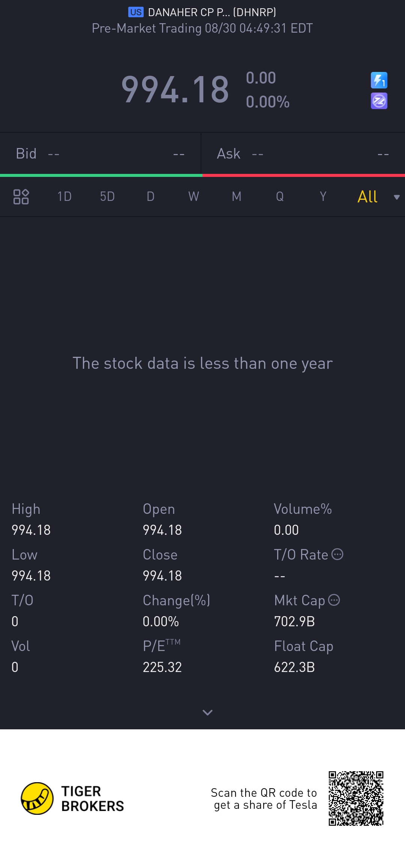Select the W weekly chart tab
The height and width of the screenshot is (868, 405).
click(193, 196)
